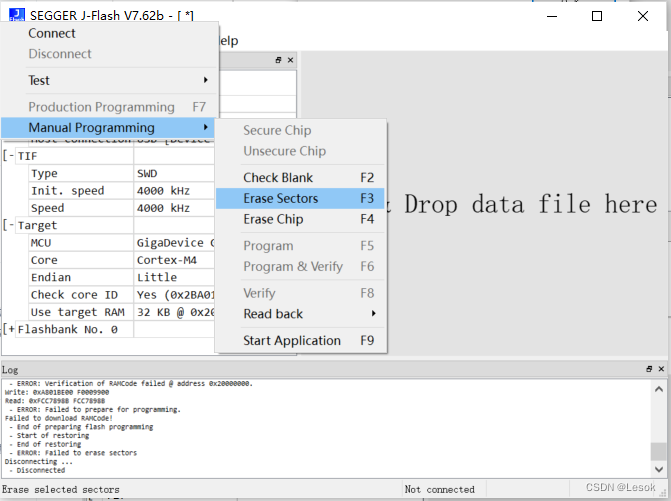Open the Test submenu
This screenshot has height=501, width=671.
point(110,80)
